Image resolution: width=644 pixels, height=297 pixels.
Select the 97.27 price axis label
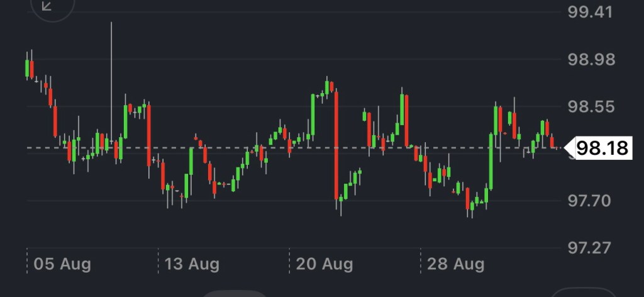pos(589,247)
